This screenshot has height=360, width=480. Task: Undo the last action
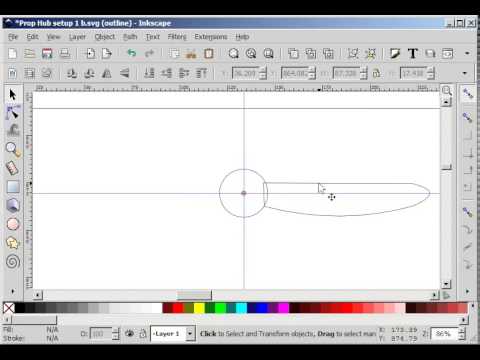coord(132,53)
